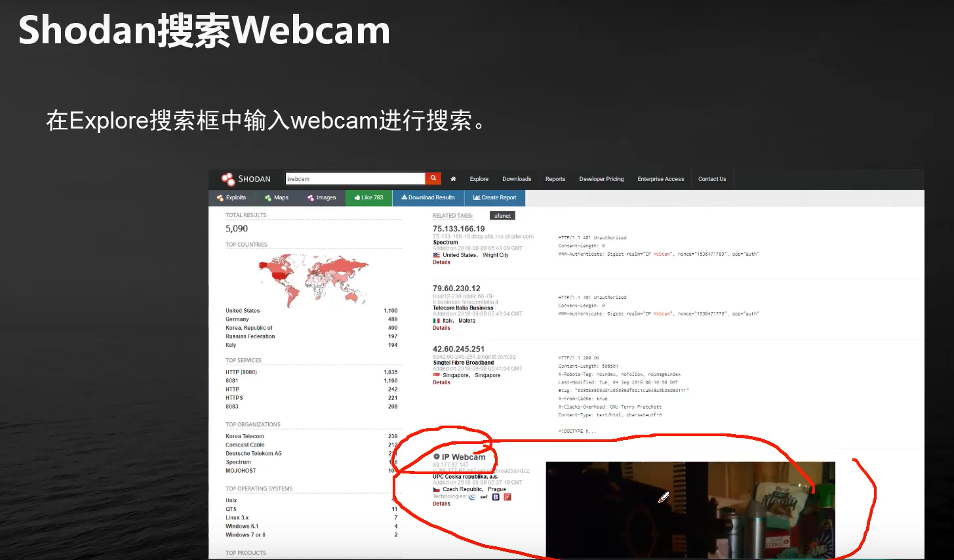Screen dimensions: 954x560
Task: Click the Singapore flag icon
Action: pos(437,375)
